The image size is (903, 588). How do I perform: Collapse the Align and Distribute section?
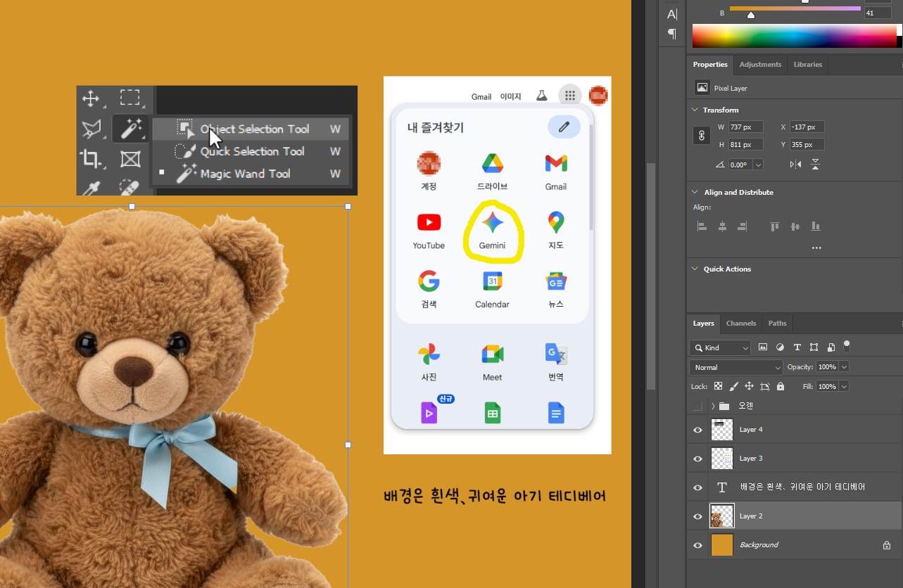[x=695, y=192]
